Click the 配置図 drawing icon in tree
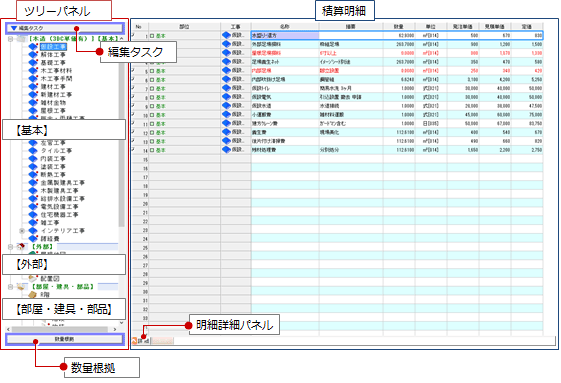Viewport: 561px width, 383px height. coord(33,278)
